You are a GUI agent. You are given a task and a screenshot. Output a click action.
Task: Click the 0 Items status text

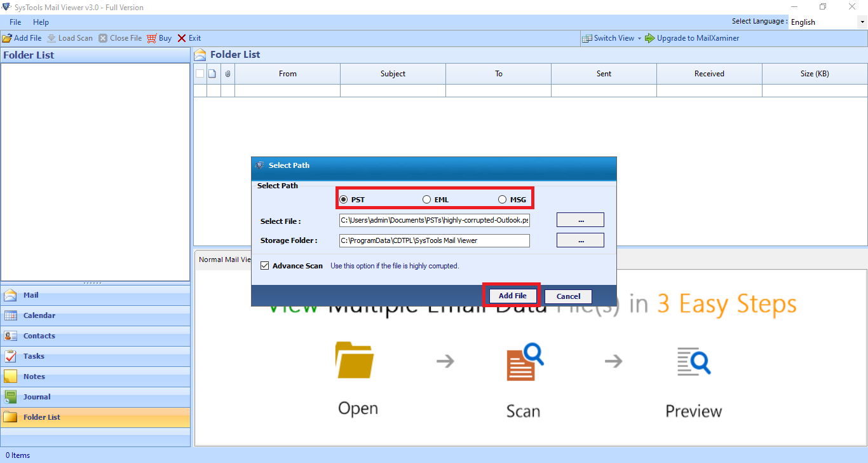17,455
